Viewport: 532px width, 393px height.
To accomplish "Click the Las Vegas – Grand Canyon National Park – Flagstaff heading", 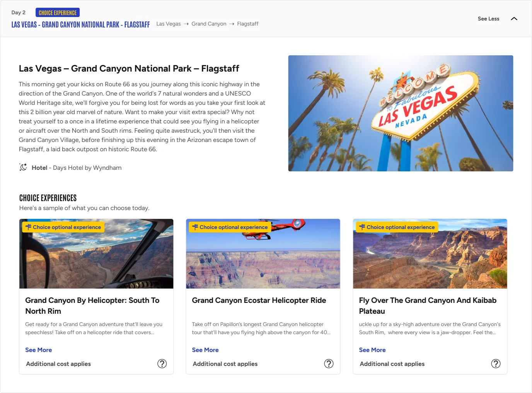I will pyautogui.click(x=129, y=69).
